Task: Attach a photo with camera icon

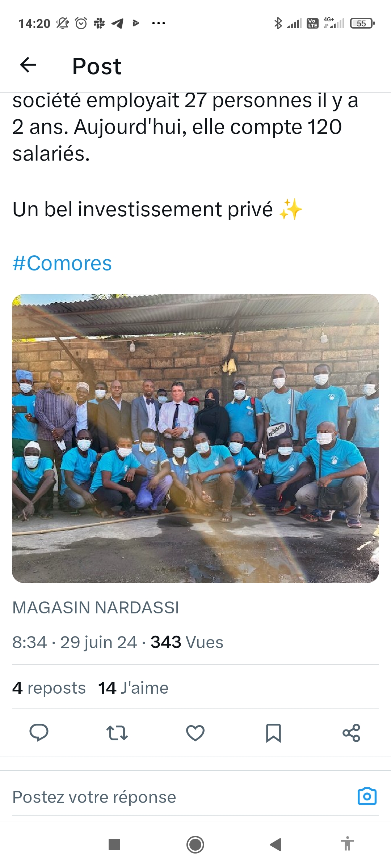Action: [x=367, y=796]
